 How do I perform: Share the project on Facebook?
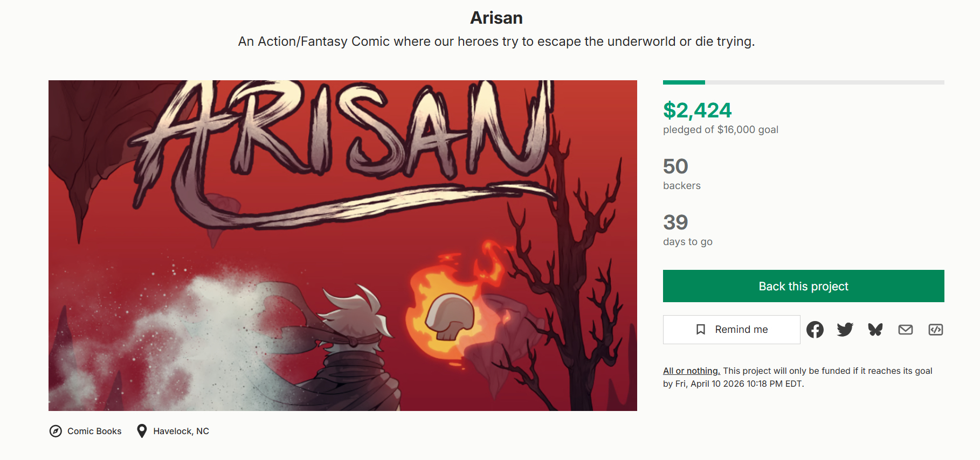click(815, 330)
